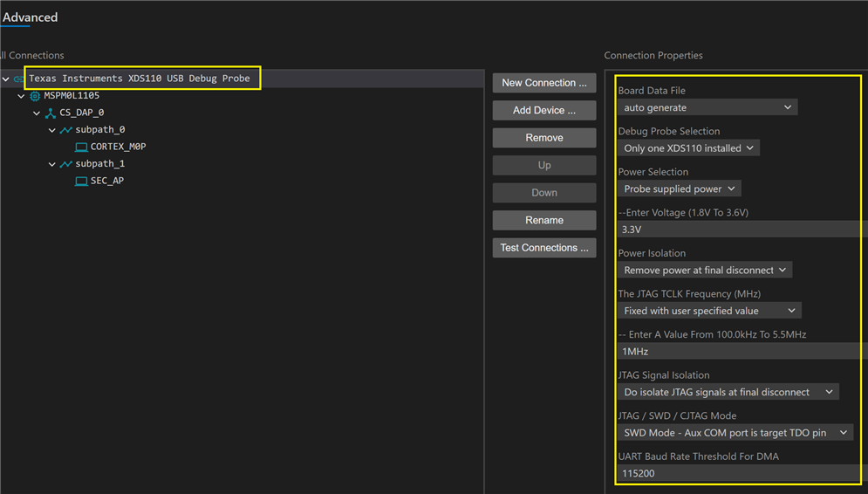Click the Test Connections button
The width and height of the screenshot is (868, 494).
(544, 248)
